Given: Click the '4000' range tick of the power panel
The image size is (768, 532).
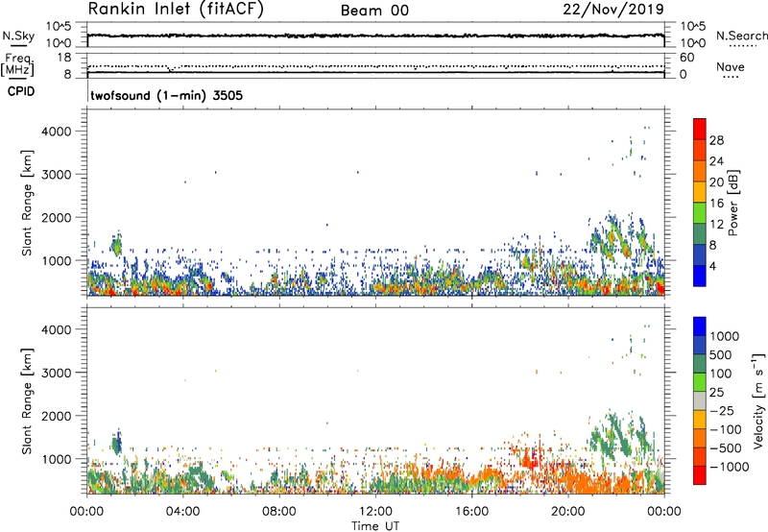Looking at the screenshot, I should click(x=57, y=132).
